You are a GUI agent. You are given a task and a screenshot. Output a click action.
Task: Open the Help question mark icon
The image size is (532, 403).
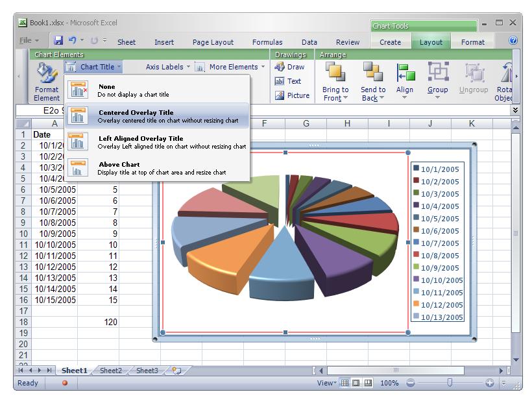tap(513, 40)
